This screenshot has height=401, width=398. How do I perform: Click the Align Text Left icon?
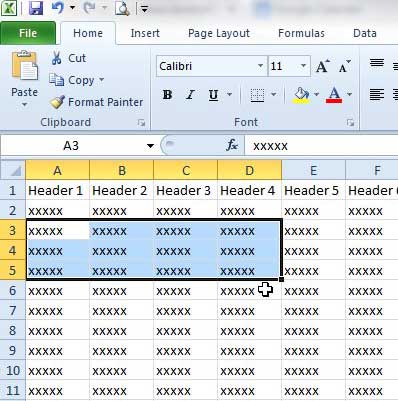(377, 95)
